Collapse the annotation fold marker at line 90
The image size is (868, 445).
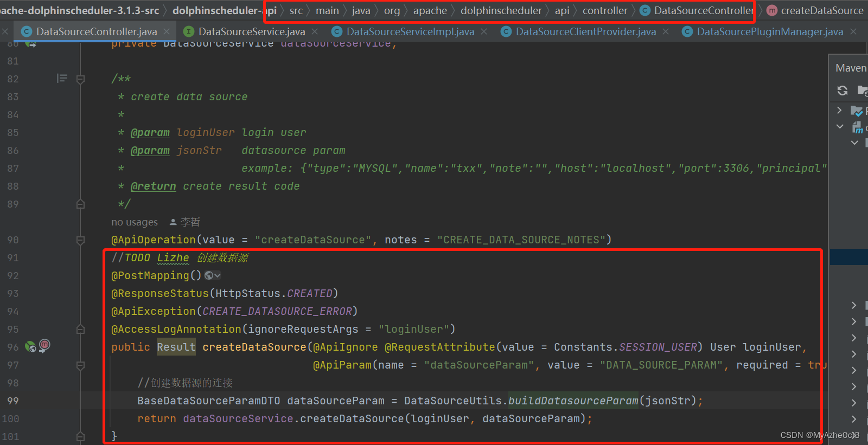coord(80,240)
